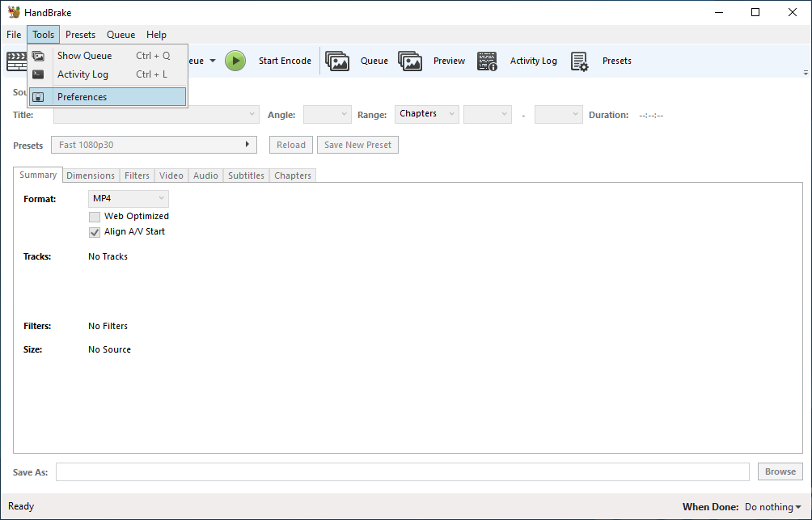812x520 pixels.
Task: Click the Activity Log menu terminal icon
Action: (x=38, y=74)
